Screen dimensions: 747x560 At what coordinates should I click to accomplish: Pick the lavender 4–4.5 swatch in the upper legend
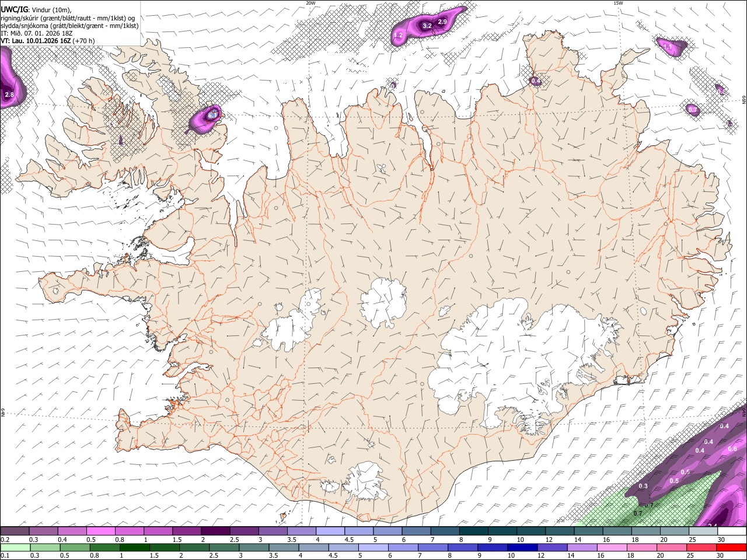pos(330,531)
